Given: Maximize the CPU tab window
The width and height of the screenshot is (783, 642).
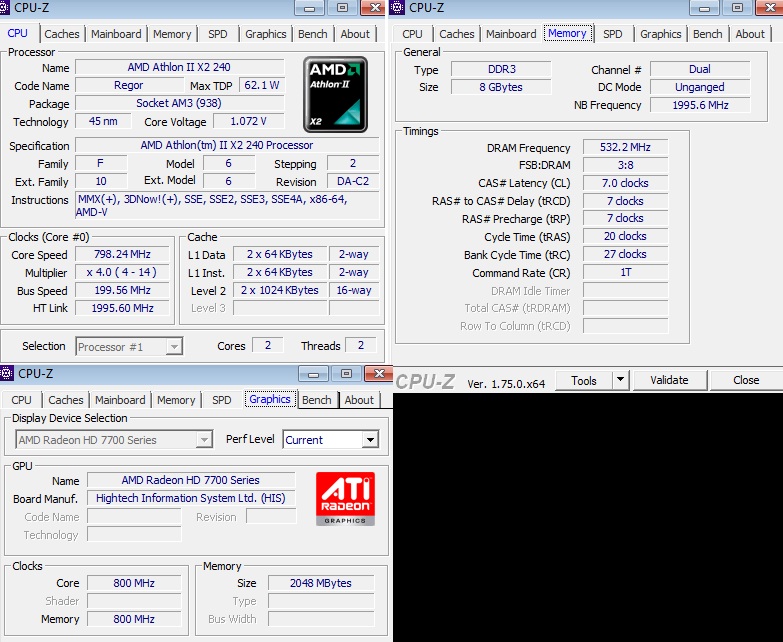Looking at the screenshot, I should point(342,8).
